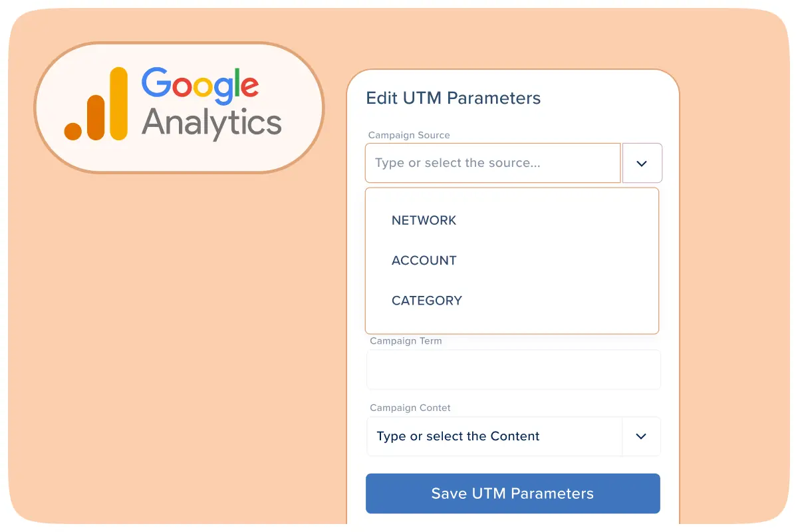The width and height of the screenshot is (798, 532).
Task: Click the Campaign Contet label
Action: [x=410, y=408]
